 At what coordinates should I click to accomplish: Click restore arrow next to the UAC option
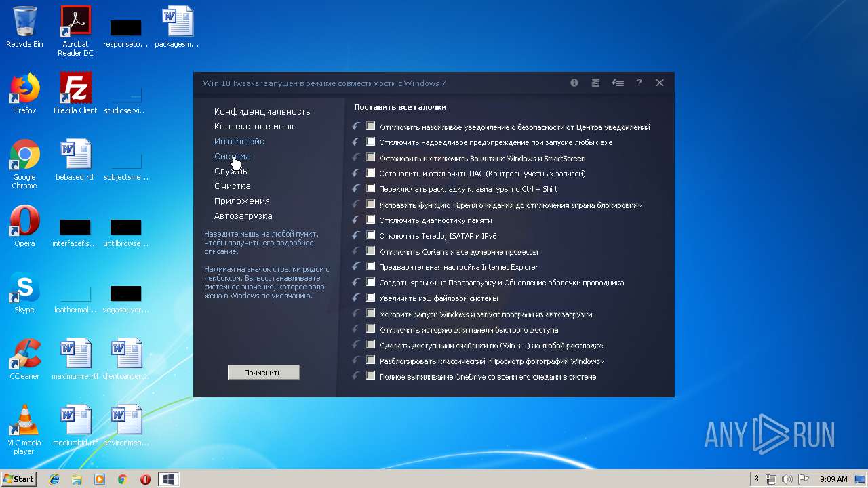pyautogui.click(x=356, y=173)
